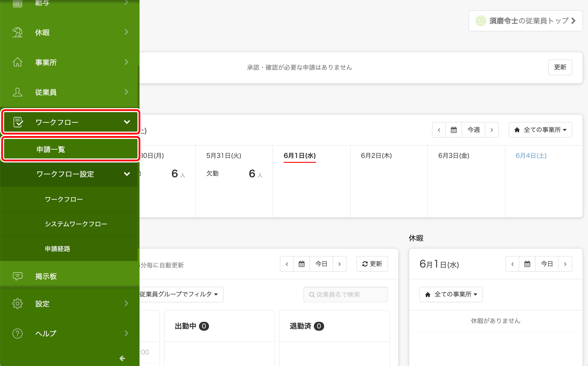Open 全ての事業所 dropdown in weekly schedule
588x366 pixels.
(540, 130)
